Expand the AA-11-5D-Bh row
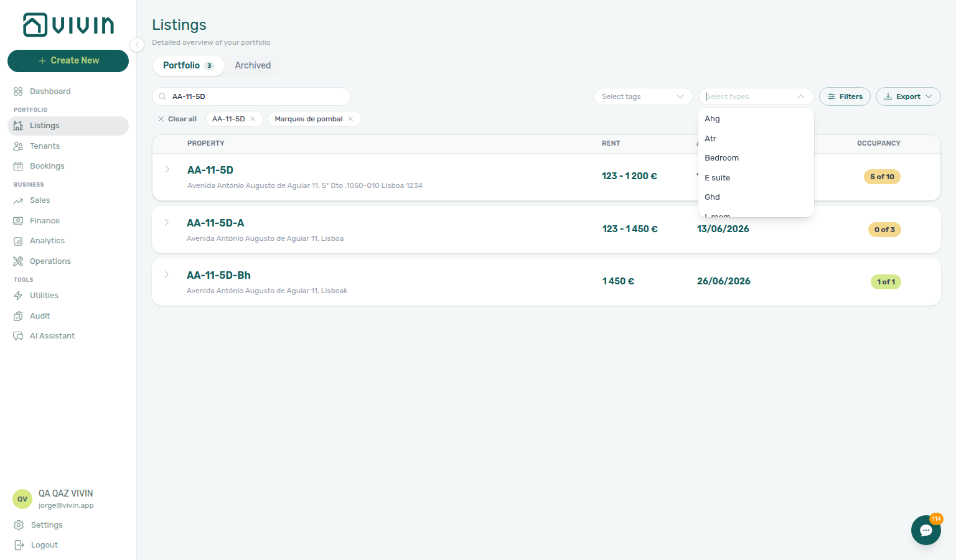 pyautogui.click(x=167, y=274)
